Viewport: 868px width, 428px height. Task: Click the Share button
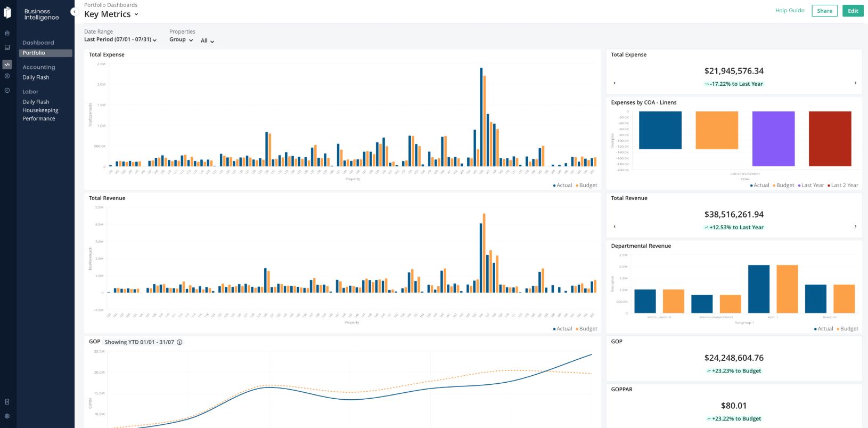[x=824, y=11]
